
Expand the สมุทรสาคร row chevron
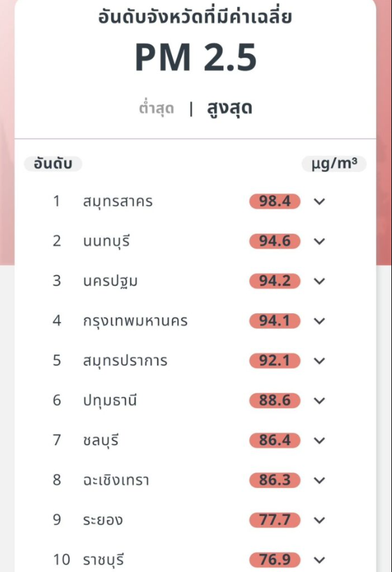[x=320, y=202]
